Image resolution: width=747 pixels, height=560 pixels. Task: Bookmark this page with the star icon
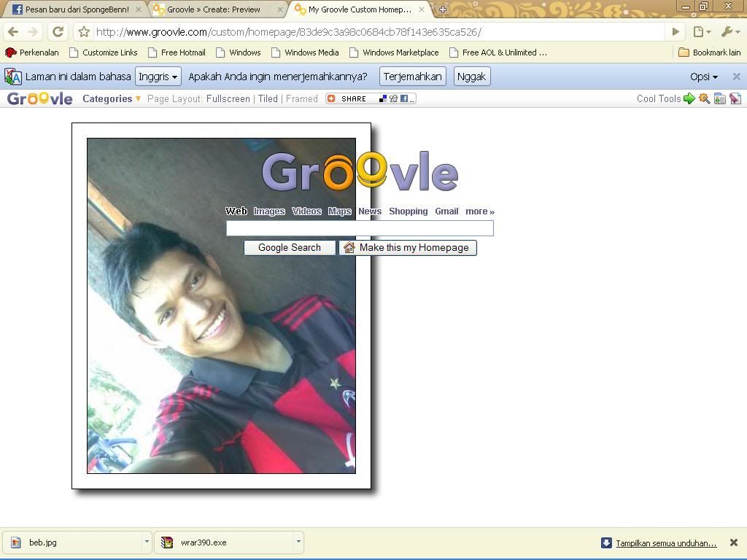(x=84, y=32)
